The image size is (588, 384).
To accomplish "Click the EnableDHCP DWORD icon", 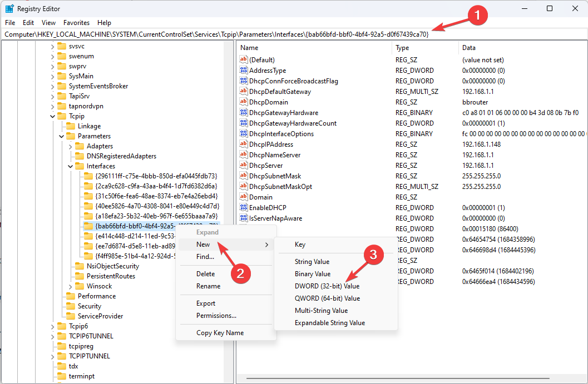I will pyautogui.click(x=243, y=207).
